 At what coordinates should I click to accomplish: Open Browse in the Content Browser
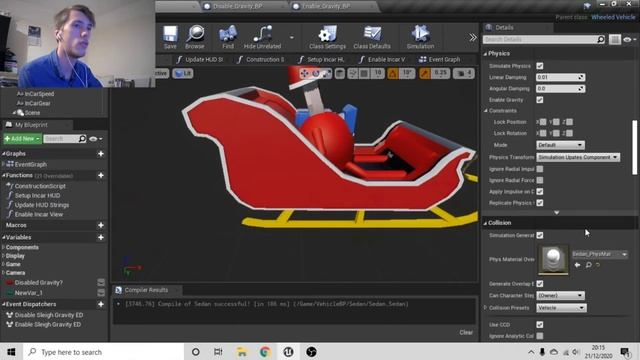point(195,37)
